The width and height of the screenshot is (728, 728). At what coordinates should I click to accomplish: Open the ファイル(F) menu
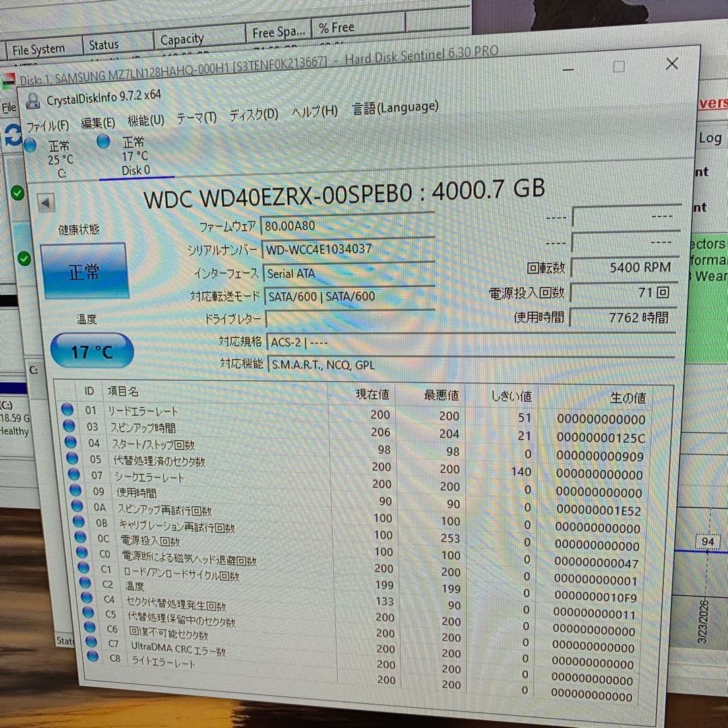click(x=47, y=125)
